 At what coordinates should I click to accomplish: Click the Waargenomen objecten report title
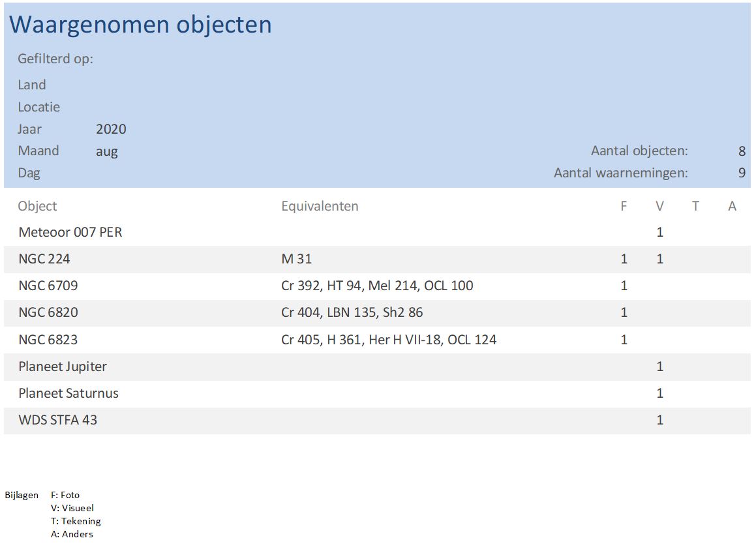tap(140, 25)
